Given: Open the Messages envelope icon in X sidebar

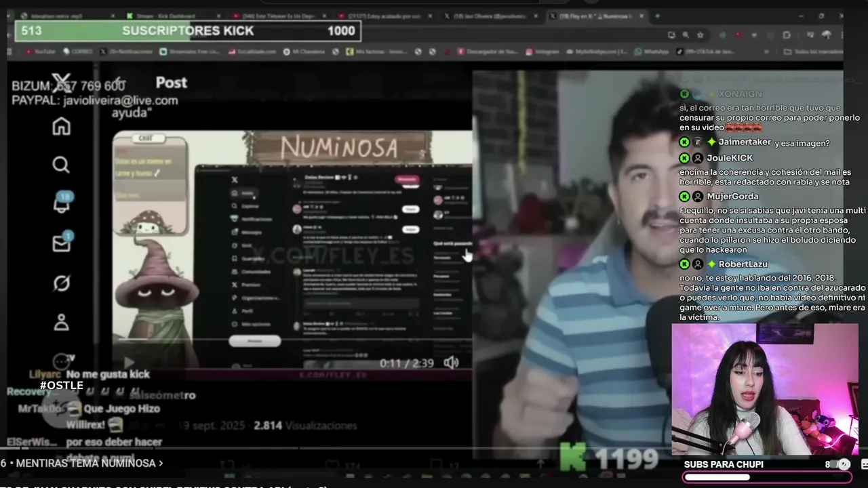Looking at the screenshot, I should tap(62, 243).
